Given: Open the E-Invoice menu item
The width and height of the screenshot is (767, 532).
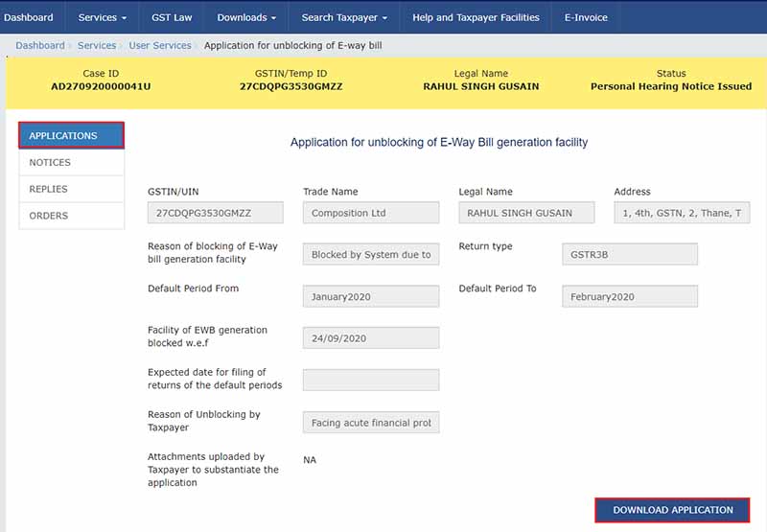Looking at the screenshot, I should click(x=586, y=17).
